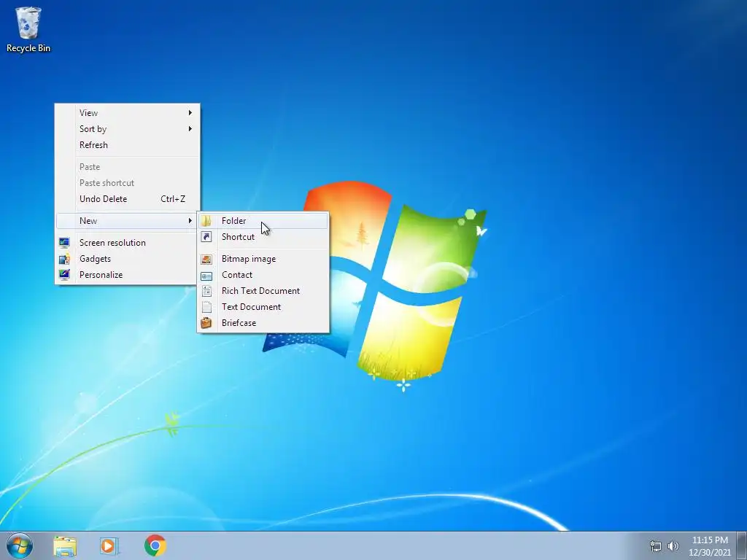Open Google Chrome from the taskbar
Viewport: 747px width, 560px height.
pyautogui.click(x=155, y=545)
